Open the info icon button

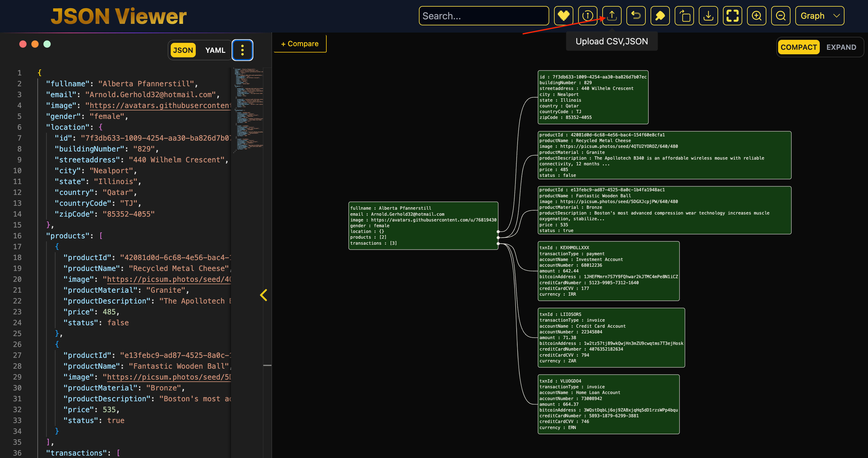click(588, 16)
